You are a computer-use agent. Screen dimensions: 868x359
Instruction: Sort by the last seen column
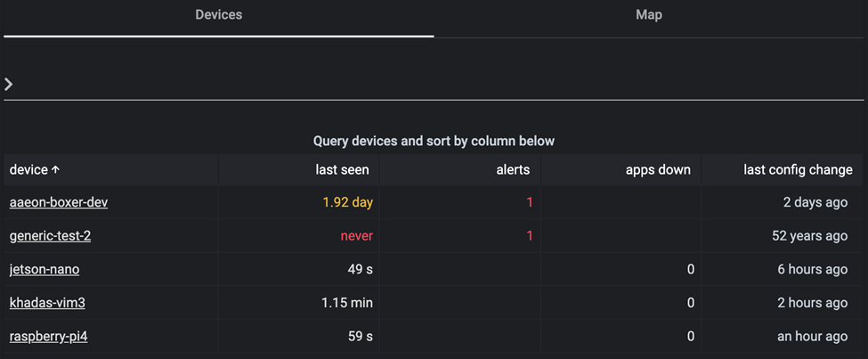coord(342,170)
